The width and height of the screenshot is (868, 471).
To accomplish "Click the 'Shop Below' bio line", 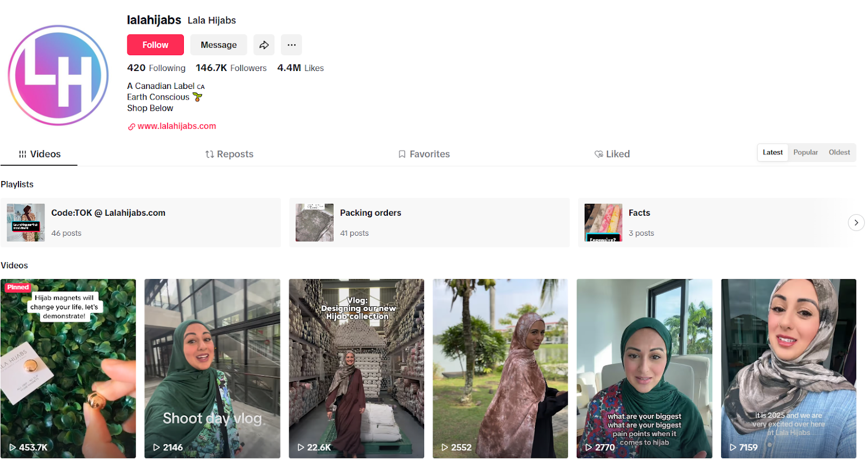I will point(150,108).
